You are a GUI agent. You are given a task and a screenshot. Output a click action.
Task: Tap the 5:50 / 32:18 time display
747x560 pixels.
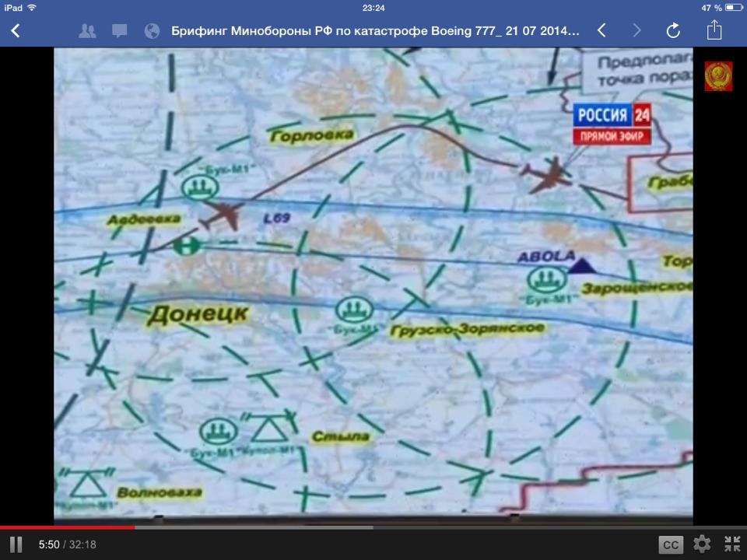pos(67,544)
